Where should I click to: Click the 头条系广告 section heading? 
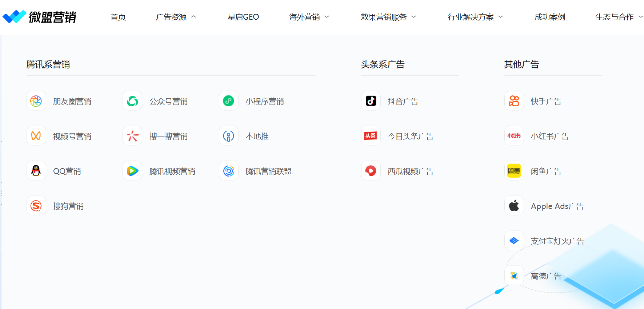[383, 64]
